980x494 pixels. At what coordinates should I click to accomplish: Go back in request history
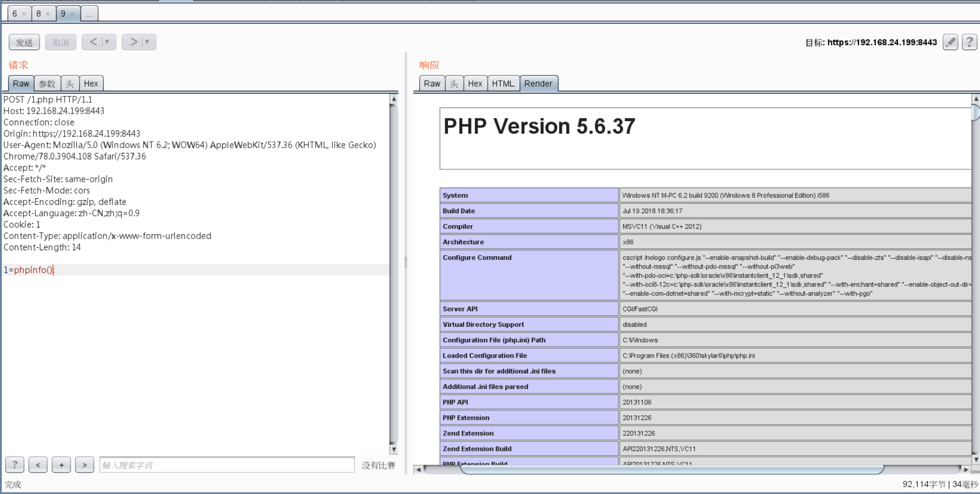[x=93, y=42]
